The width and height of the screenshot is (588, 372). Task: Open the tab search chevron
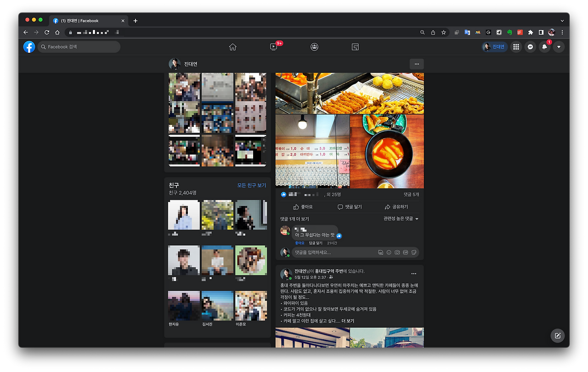pyautogui.click(x=562, y=21)
